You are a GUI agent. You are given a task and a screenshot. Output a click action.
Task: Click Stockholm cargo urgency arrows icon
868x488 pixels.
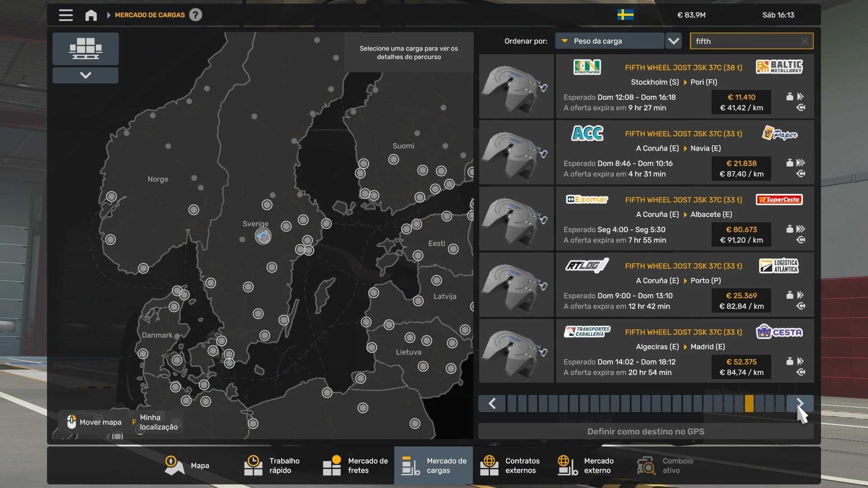pyautogui.click(x=800, y=97)
